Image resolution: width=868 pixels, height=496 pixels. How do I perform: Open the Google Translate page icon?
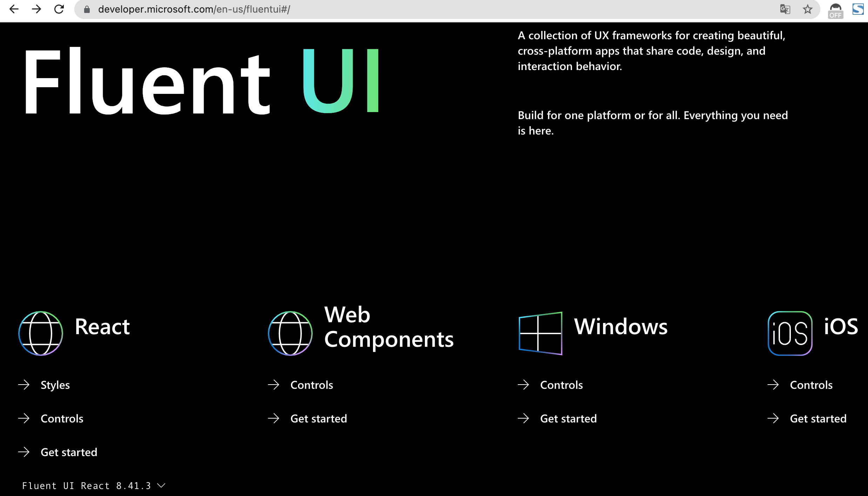click(x=785, y=9)
